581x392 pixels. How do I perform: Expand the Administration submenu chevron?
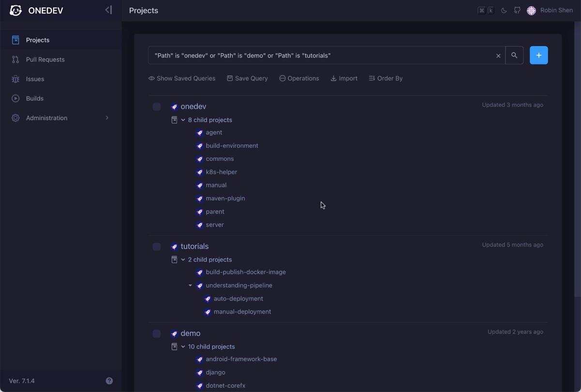coord(107,118)
